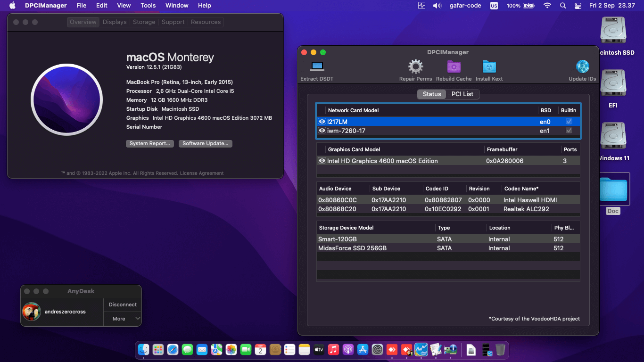Open Calendar icon in the dock
Image resolution: width=644 pixels, height=362 pixels.
260,349
